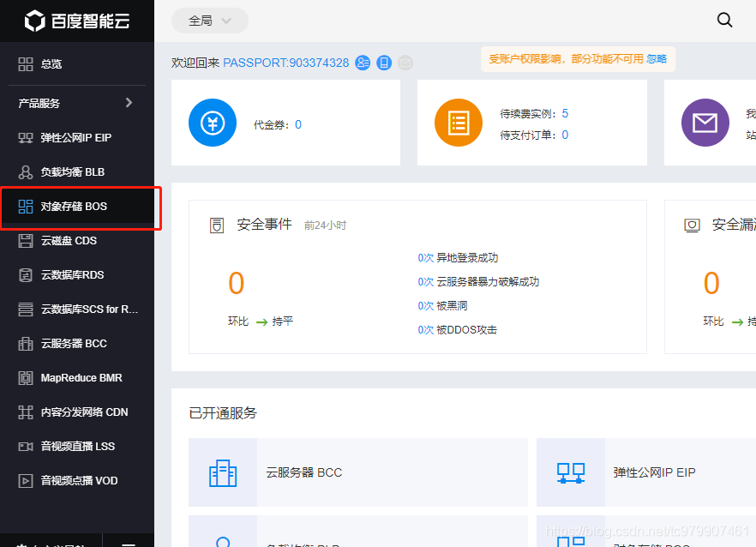Click the 对象存储 BOS sidebar icon
The image size is (756, 547).
click(26, 207)
